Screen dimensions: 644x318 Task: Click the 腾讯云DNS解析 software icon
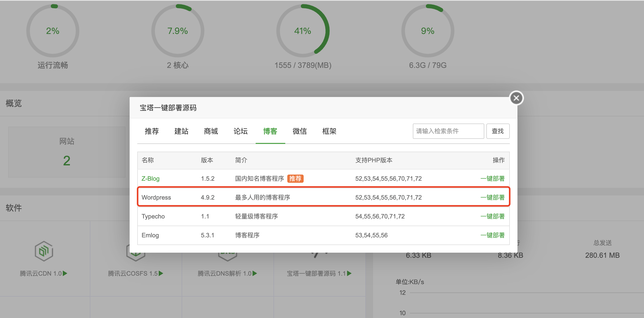point(228,251)
